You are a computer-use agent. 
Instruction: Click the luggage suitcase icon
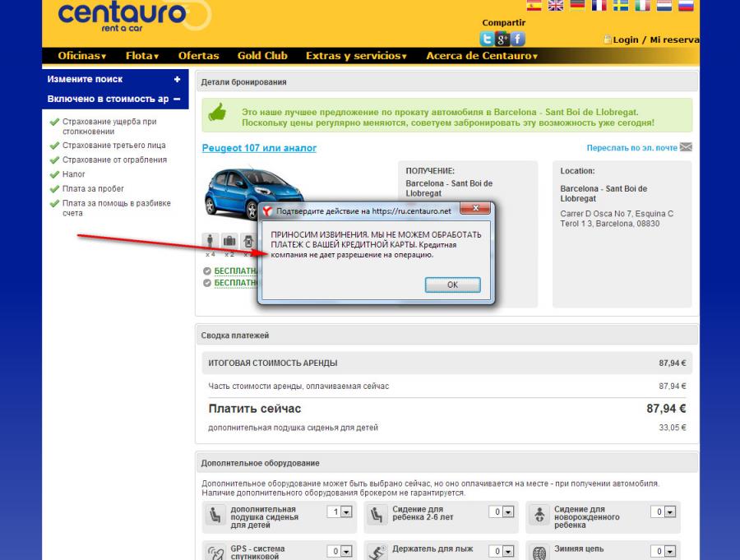(229, 241)
